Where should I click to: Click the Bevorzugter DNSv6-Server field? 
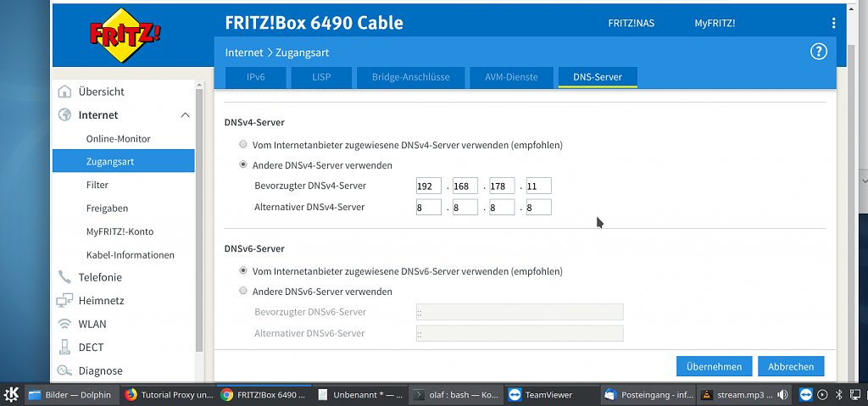[520, 312]
